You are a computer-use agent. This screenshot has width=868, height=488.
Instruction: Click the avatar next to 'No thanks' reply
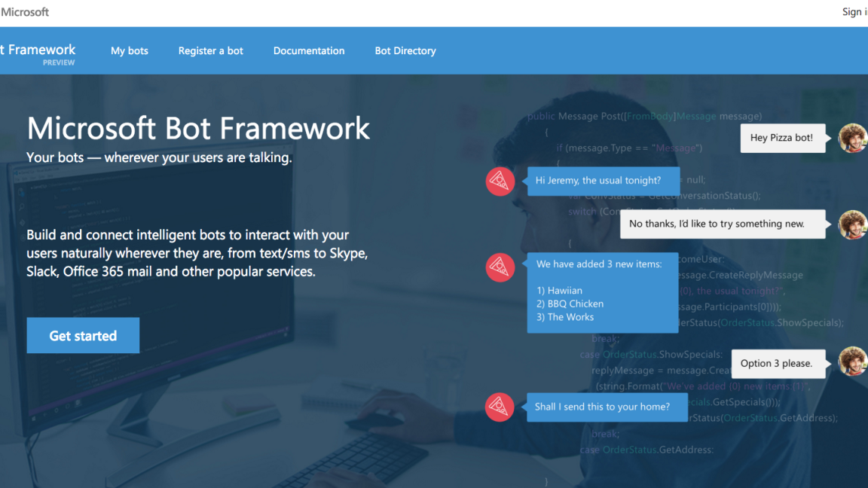pos(852,224)
